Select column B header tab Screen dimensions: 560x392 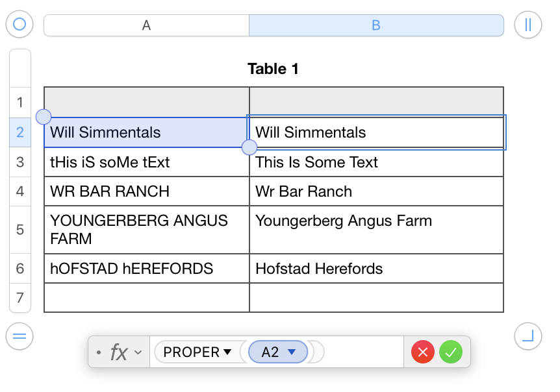(x=376, y=25)
